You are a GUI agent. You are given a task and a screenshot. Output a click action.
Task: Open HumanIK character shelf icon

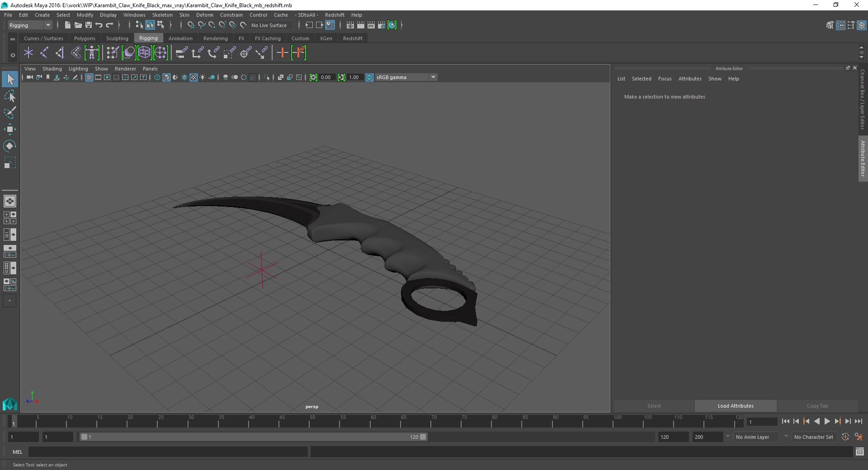pyautogui.click(x=92, y=53)
